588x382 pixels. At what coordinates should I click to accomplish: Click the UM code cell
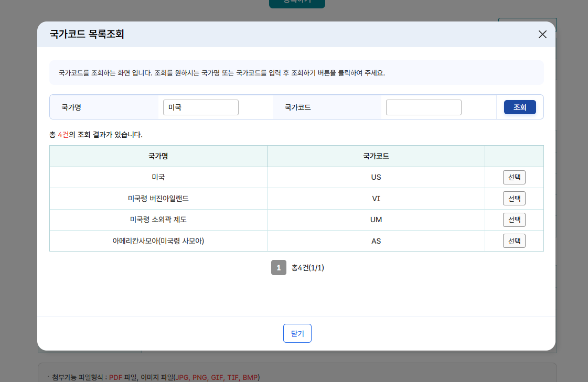pos(376,220)
